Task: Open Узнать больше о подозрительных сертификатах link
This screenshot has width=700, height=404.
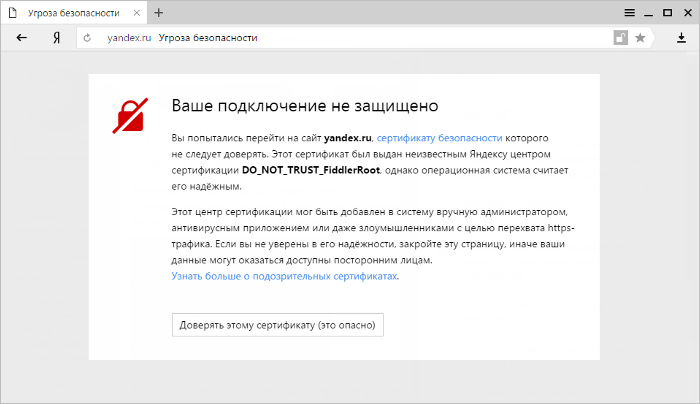Action: coord(284,276)
